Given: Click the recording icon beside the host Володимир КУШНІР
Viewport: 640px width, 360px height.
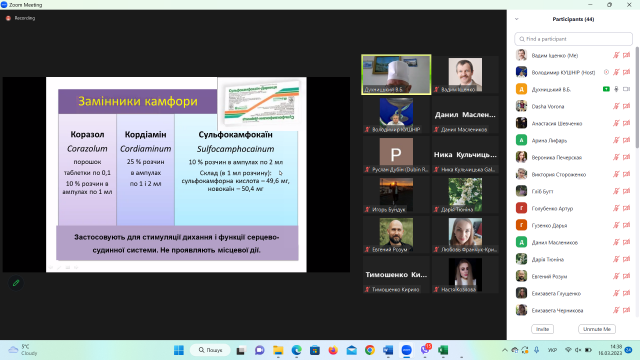Looking at the screenshot, I should (x=606, y=72).
